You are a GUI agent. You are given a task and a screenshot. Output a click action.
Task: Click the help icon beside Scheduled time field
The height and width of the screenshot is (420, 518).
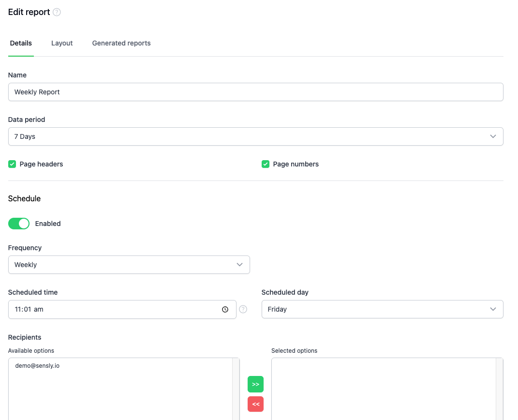[x=243, y=309]
